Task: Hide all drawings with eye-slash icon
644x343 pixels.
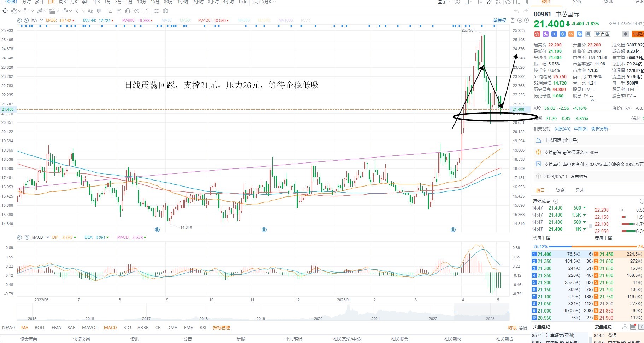Action: tap(137, 11)
